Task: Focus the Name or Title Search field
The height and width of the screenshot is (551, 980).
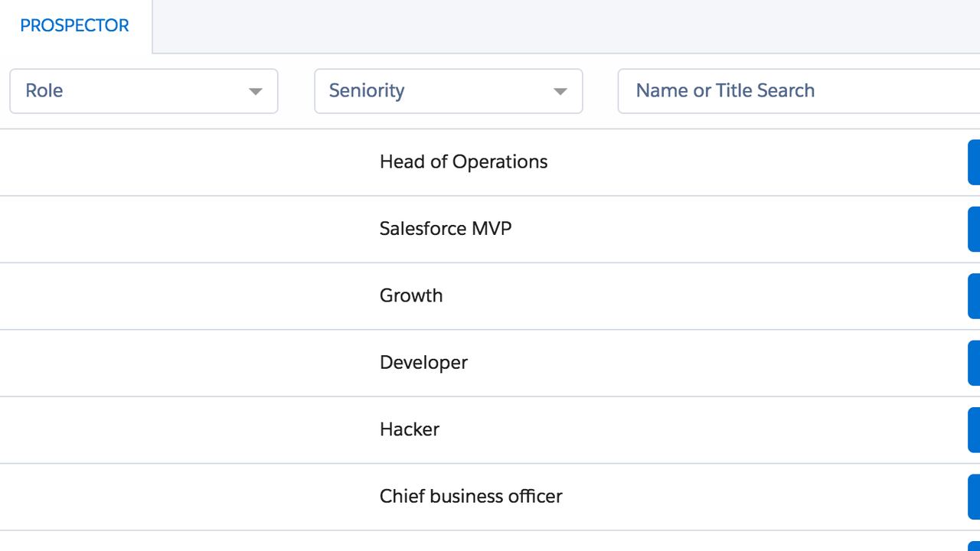Action: point(796,91)
